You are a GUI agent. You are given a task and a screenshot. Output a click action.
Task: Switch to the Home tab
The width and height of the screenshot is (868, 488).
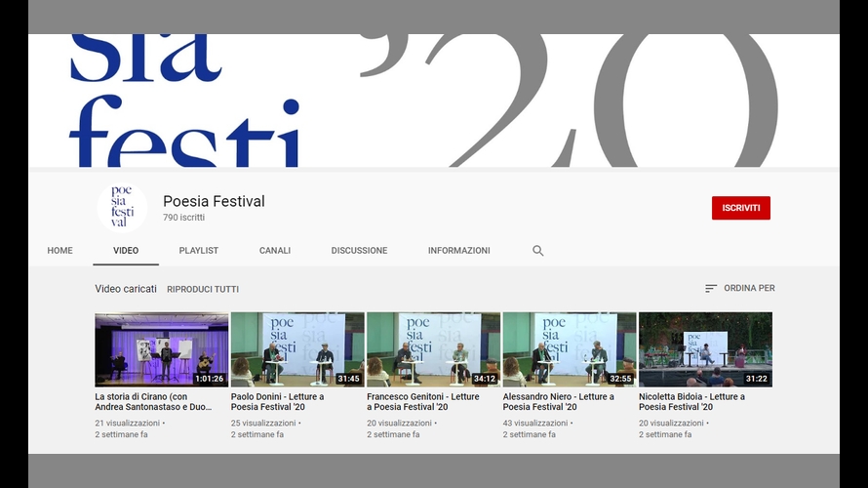pyautogui.click(x=60, y=251)
